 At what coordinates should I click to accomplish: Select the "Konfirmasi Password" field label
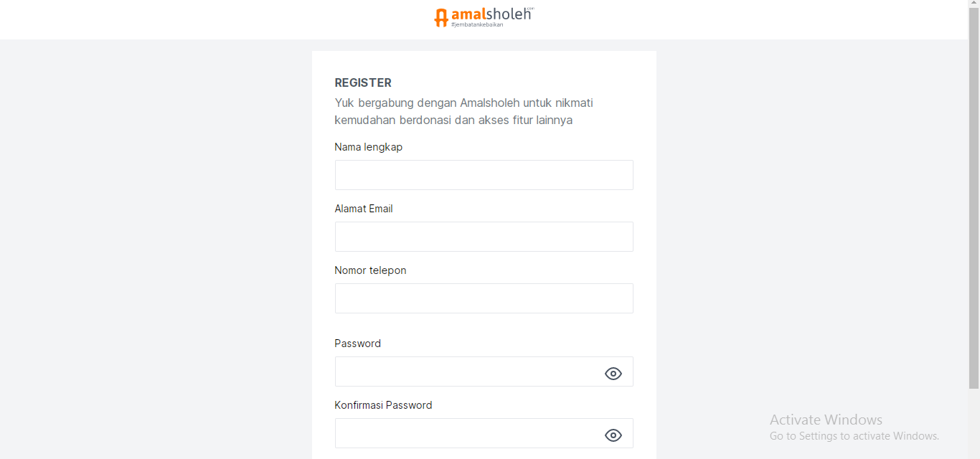click(x=383, y=405)
